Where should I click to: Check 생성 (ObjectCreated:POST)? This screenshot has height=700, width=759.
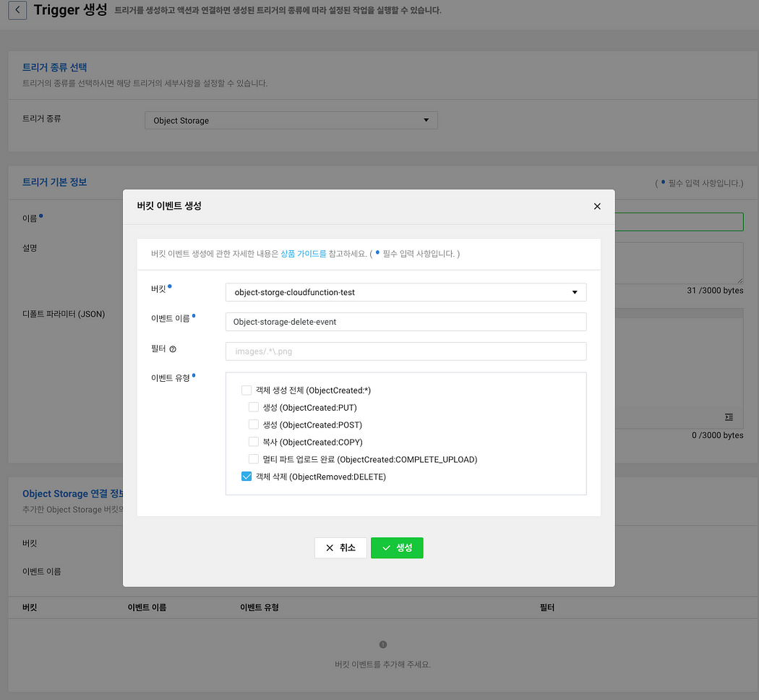coord(254,424)
